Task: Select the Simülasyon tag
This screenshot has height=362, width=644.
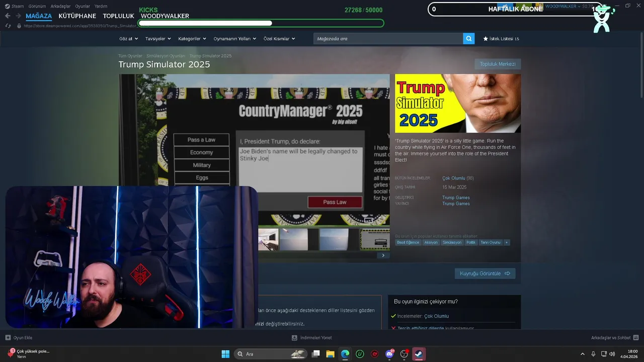Action: coord(452,242)
